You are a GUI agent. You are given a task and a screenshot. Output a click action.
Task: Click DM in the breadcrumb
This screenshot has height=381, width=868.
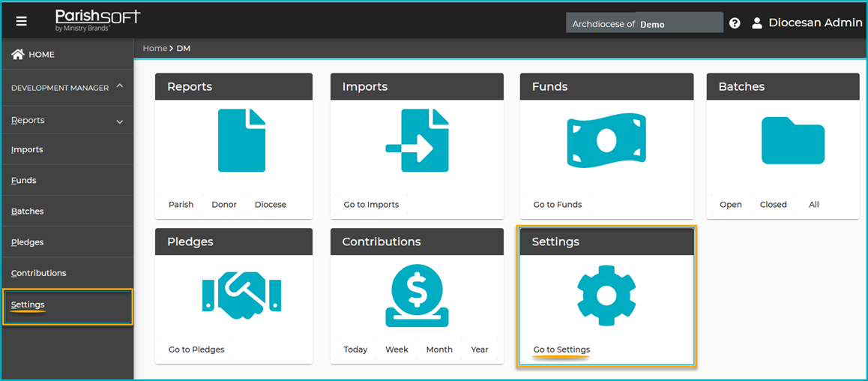pos(183,49)
